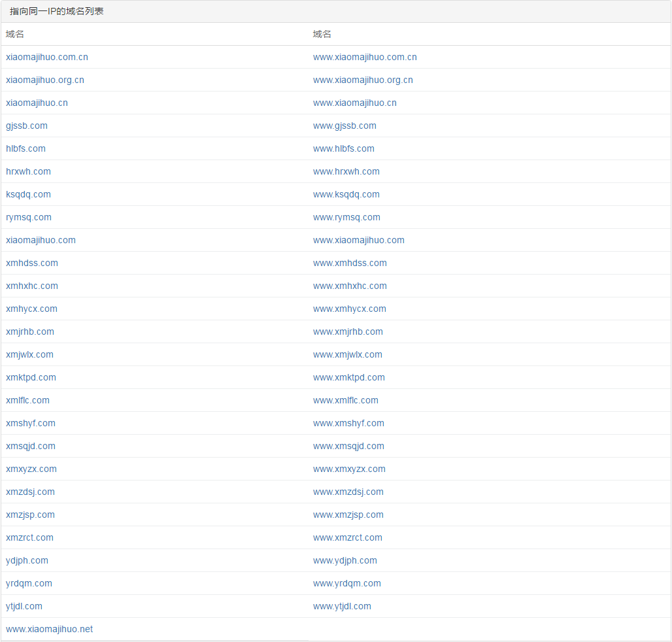Follow the hlbfs.com link
This screenshot has width=672, height=642.
(25, 148)
